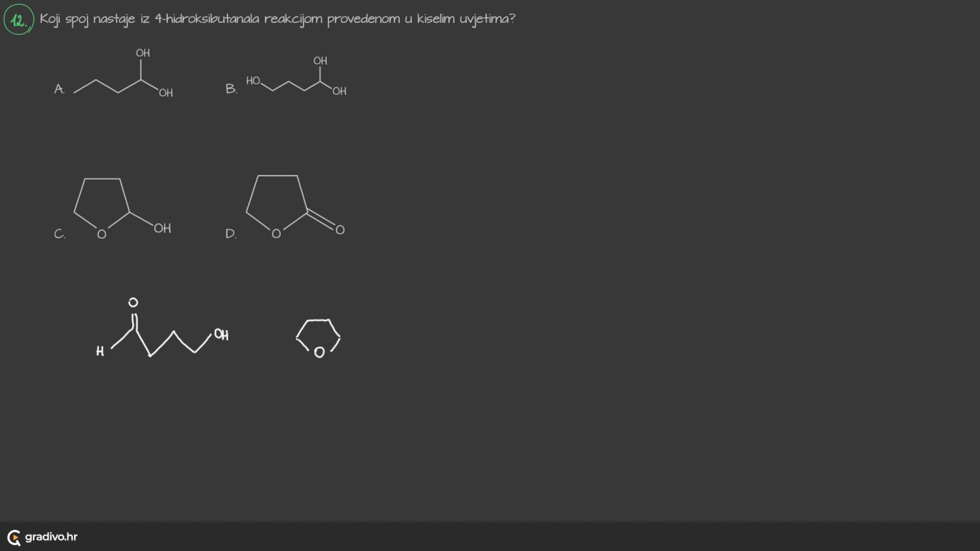Select answer option A label

(x=59, y=89)
